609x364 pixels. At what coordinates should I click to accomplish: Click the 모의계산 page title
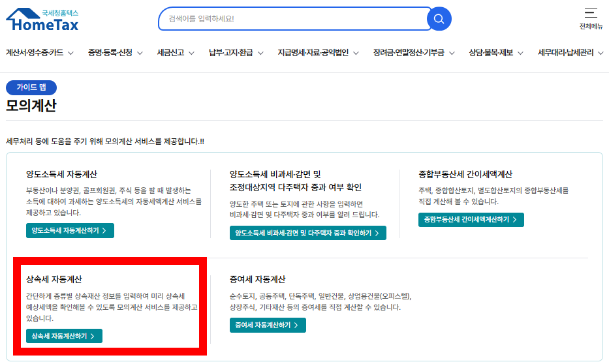31,106
